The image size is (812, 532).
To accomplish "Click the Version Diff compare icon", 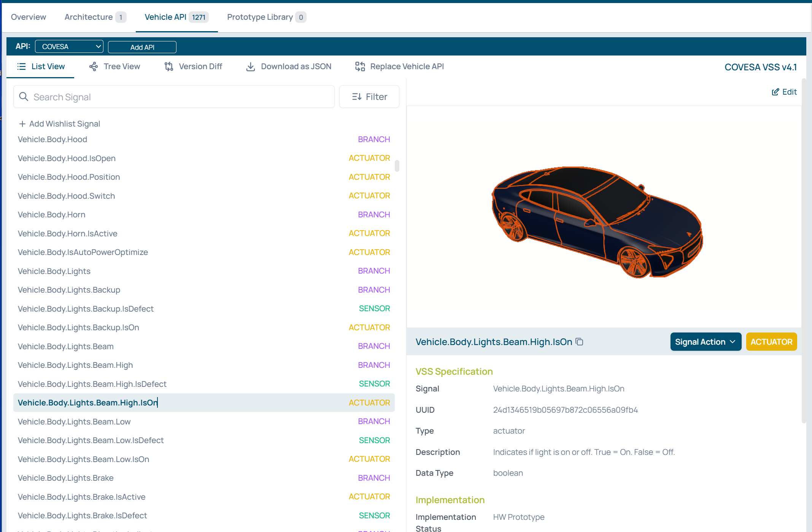I will 169,66.
